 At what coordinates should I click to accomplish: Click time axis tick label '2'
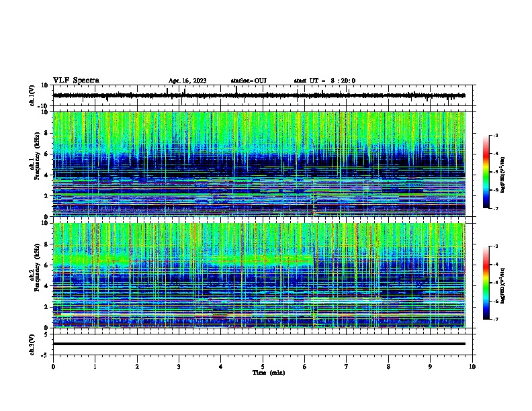[x=137, y=367]
